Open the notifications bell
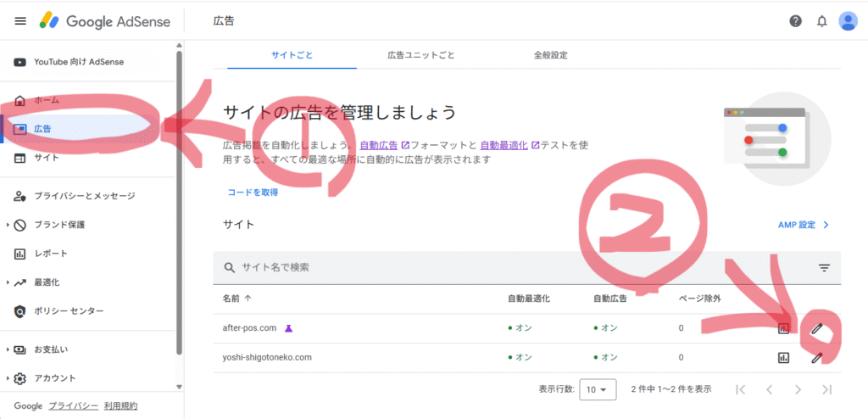 (x=821, y=21)
